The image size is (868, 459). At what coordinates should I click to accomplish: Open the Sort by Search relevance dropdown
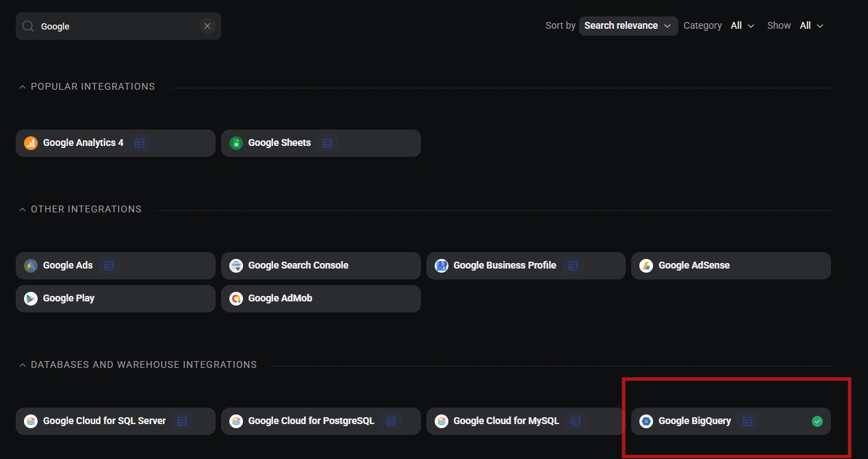coord(628,26)
